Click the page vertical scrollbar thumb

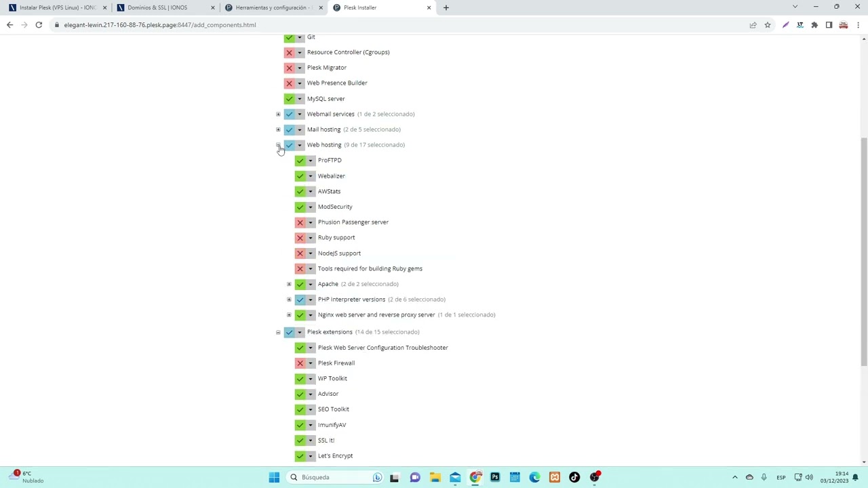click(x=864, y=251)
